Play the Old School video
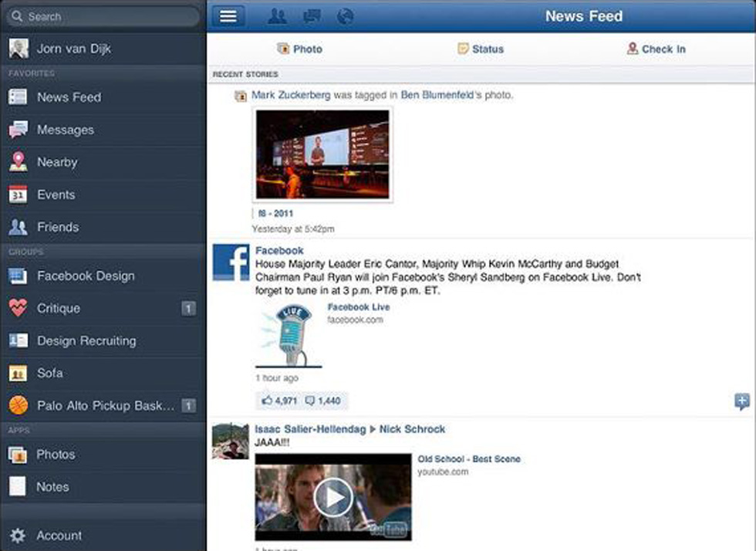The width and height of the screenshot is (756, 551). (x=333, y=498)
